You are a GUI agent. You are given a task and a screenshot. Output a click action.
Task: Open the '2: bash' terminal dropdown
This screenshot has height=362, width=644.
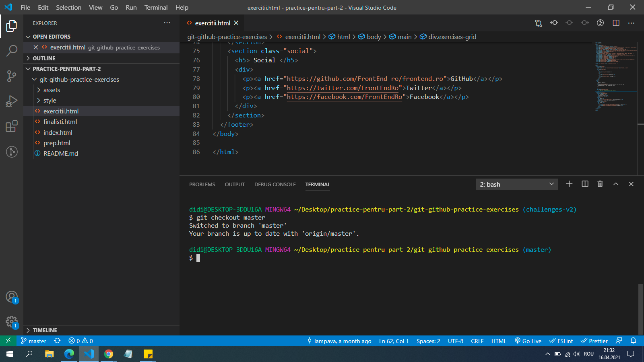(x=516, y=184)
